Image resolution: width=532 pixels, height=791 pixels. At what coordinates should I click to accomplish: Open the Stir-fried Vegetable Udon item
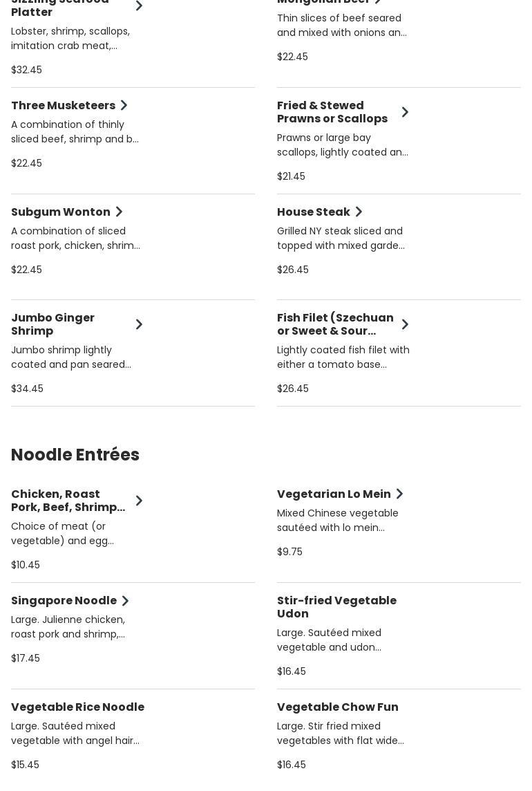tap(336, 607)
